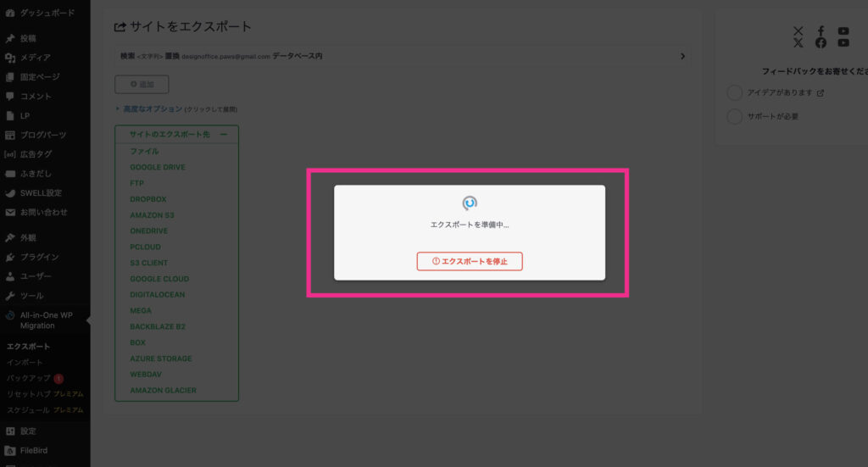This screenshot has width=868, height=467.
Task: Choose S3 CLIENT export destination
Action: click(148, 263)
